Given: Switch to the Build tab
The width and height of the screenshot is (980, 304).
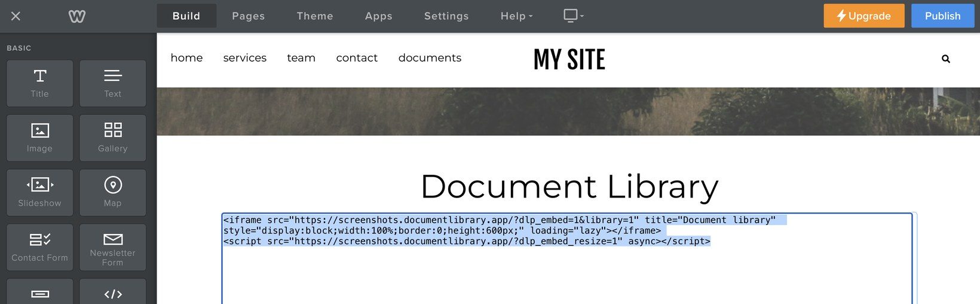Looking at the screenshot, I should pyautogui.click(x=186, y=16).
